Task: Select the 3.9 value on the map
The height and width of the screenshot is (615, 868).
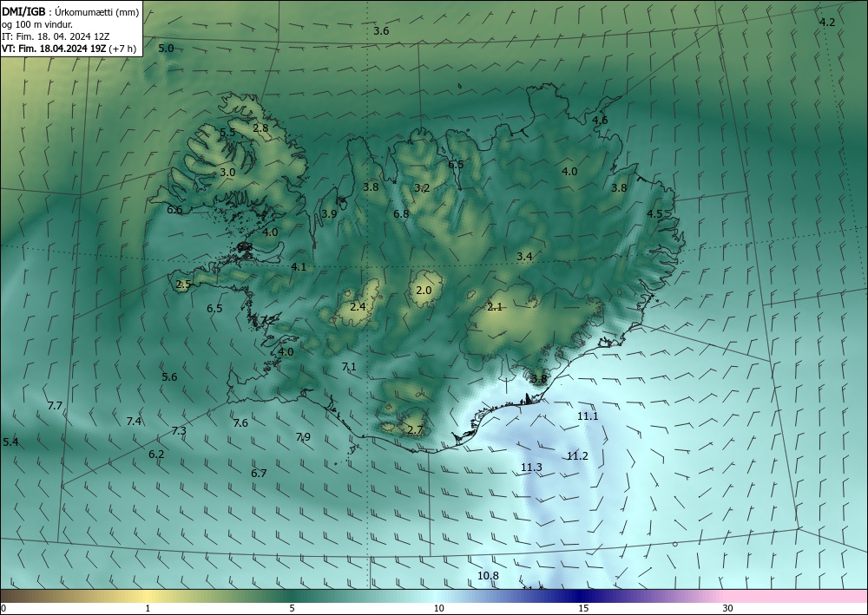Action: 329,213
